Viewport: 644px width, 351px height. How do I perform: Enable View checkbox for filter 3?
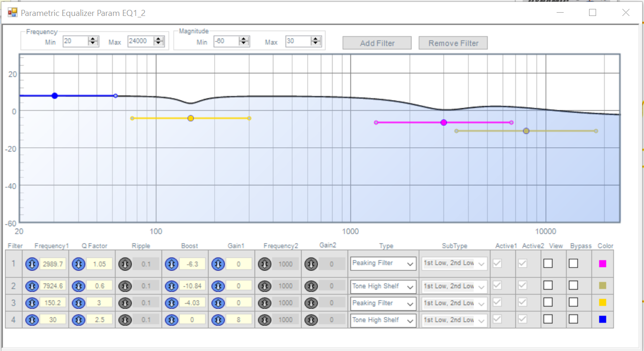(548, 303)
